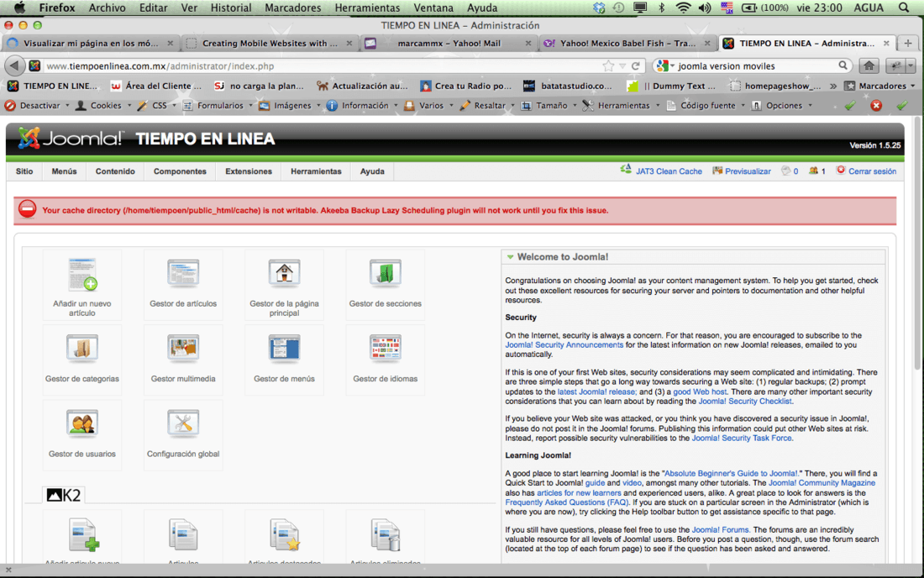Open CSS dropdown in developer toolbar

[x=156, y=106]
